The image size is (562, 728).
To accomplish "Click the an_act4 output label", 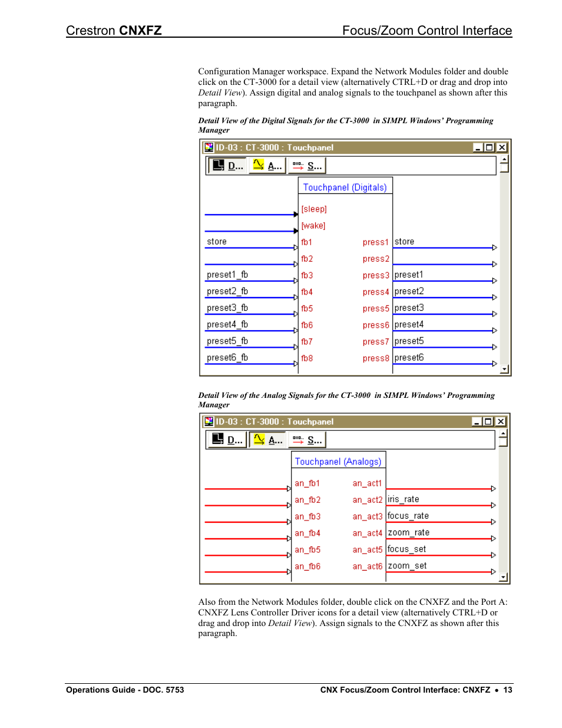I will (368, 533).
